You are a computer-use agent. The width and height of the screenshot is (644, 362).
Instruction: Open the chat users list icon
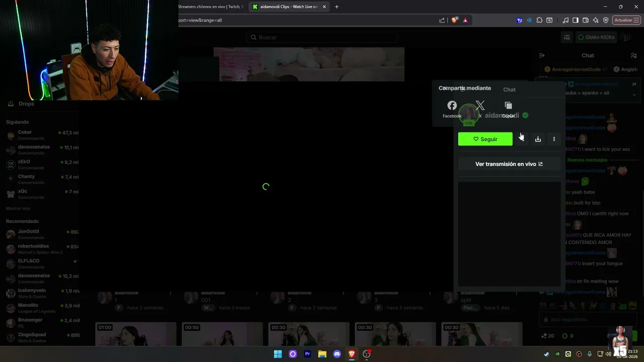tap(634, 55)
